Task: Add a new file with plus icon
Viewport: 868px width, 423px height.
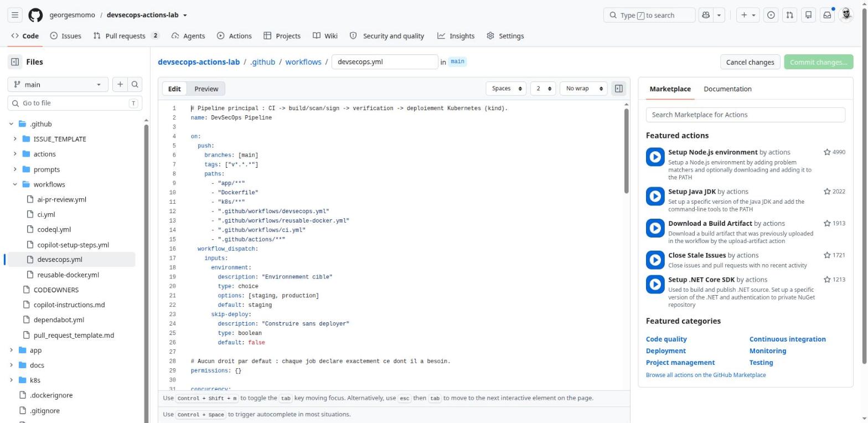Action: pos(120,84)
